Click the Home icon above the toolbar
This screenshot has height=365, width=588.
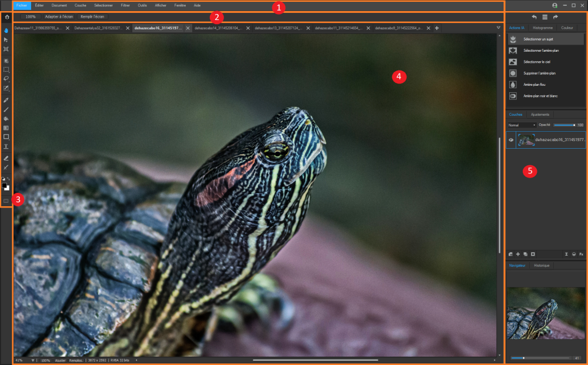(x=6, y=17)
